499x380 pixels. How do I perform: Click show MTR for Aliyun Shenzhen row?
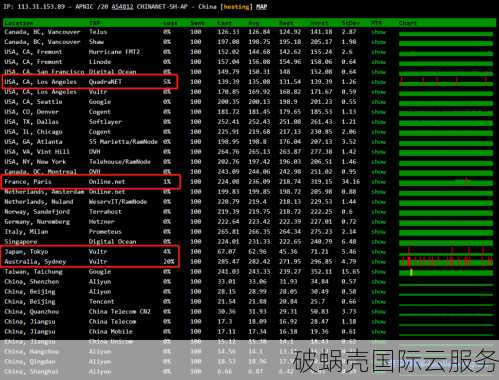click(x=378, y=282)
